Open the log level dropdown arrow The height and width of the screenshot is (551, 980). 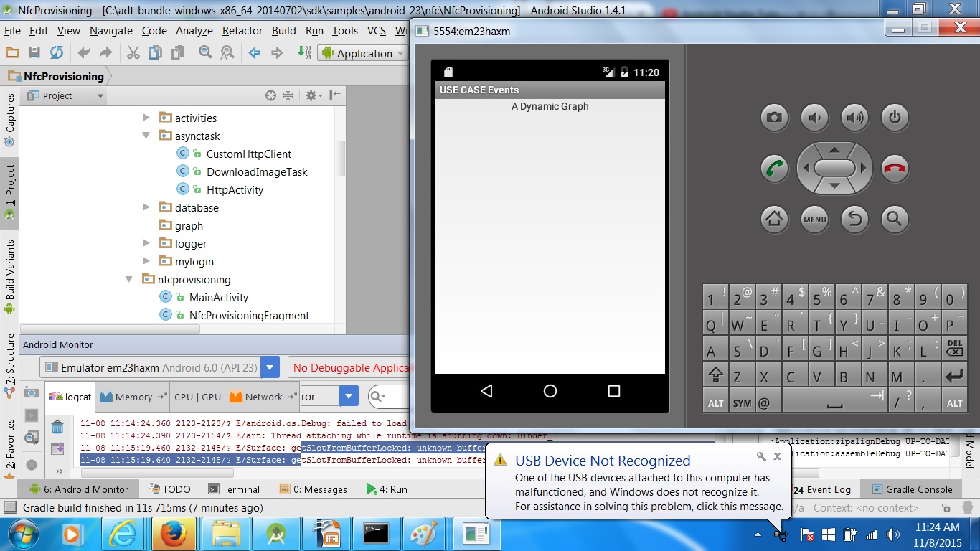tap(349, 396)
